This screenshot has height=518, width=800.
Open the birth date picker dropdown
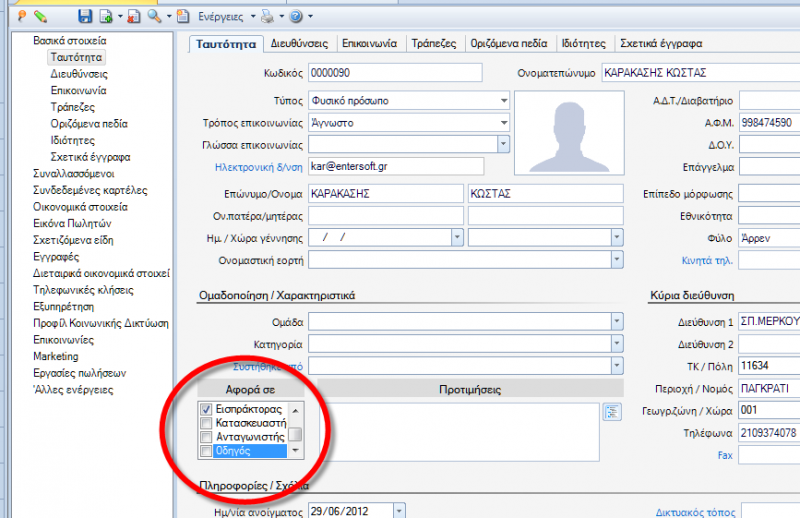tap(457, 237)
